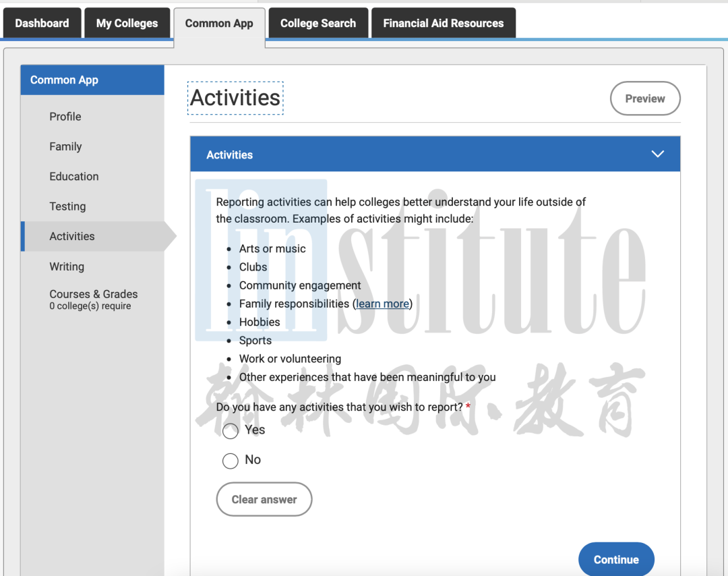
Task: Click the 'Work or volunteering' list item
Action: tap(290, 359)
